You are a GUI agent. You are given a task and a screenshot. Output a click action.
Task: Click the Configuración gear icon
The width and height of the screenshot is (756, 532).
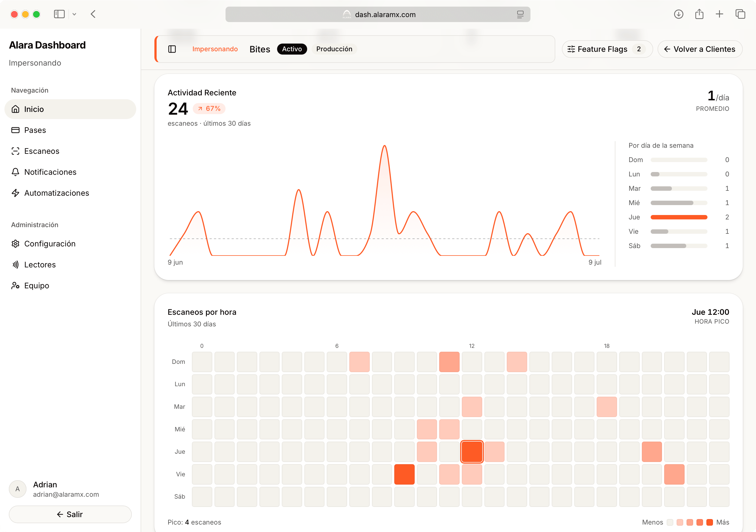(15, 244)
